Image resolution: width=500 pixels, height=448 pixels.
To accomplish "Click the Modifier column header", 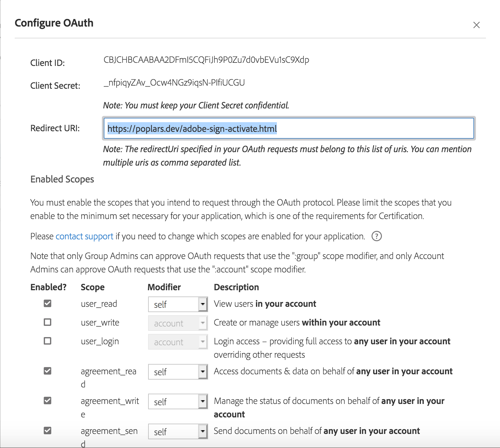I will point(164,287).
